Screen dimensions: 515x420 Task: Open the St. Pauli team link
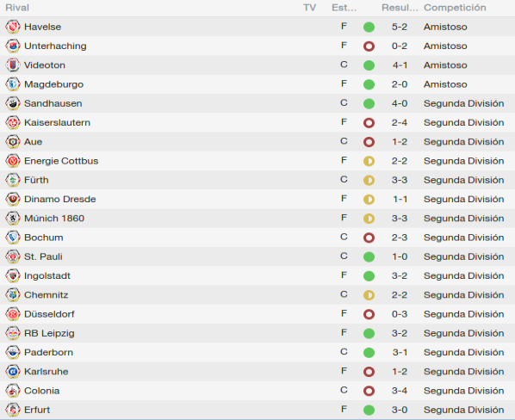[x=43, y=256]
